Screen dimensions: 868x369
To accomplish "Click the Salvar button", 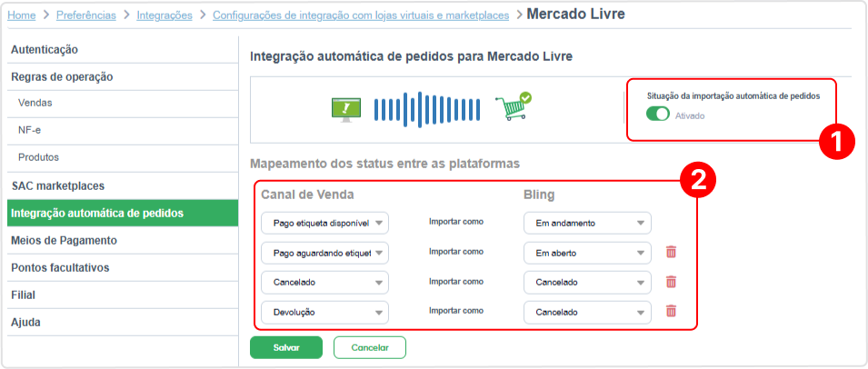I will tap(286, 347).
